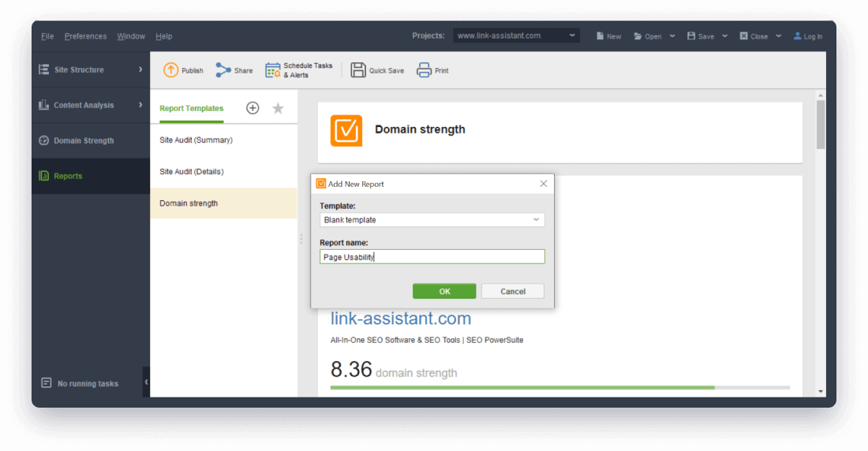
Task: Collapse the left sidebar panel arrow
Action: [146, 382]
